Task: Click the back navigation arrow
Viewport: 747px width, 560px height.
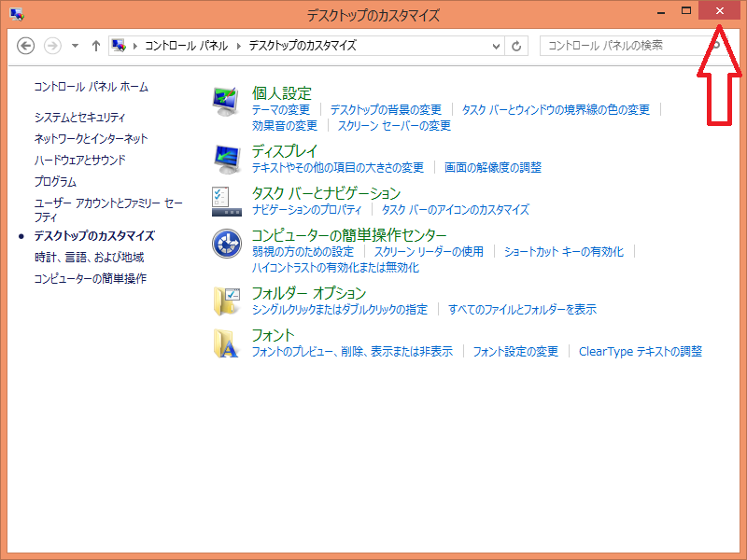Action: pyautogui.click(x=26, y=45)
